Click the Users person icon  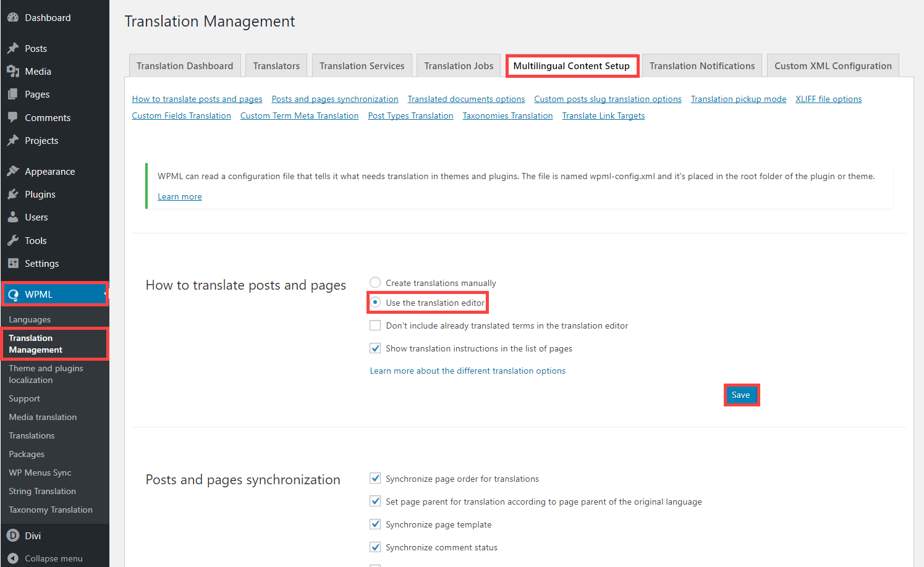pos(13,217)
